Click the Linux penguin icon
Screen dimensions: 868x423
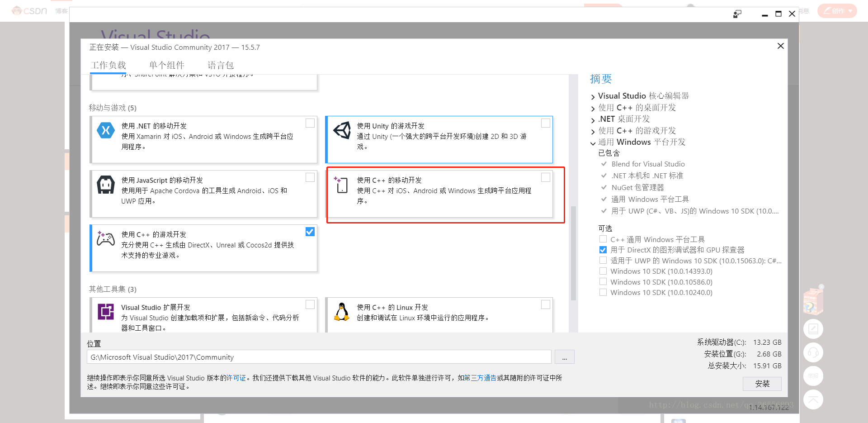coord(342,312)
